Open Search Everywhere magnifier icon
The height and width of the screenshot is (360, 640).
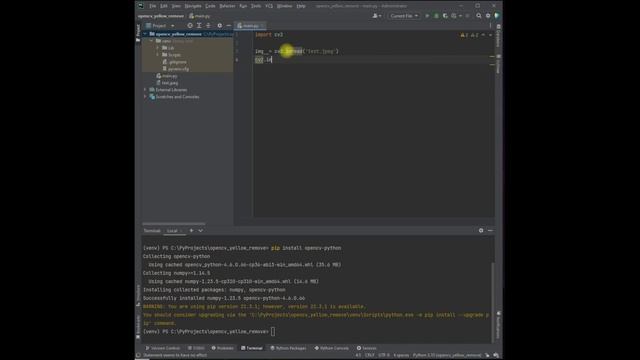pyautogui.click(x=479, y=16)
